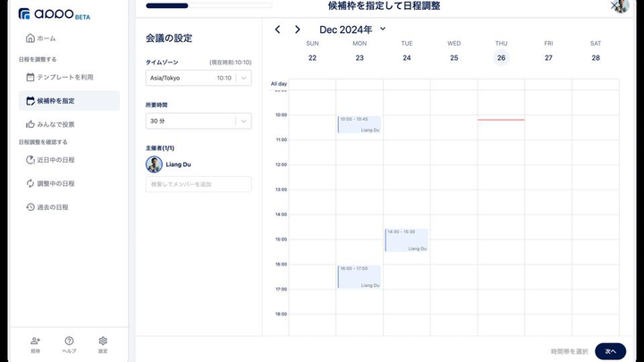Image resolution: width=644 pixels, height=362 pixels.
Task: Select Thursday 26 date header
Action: [501, 58]
